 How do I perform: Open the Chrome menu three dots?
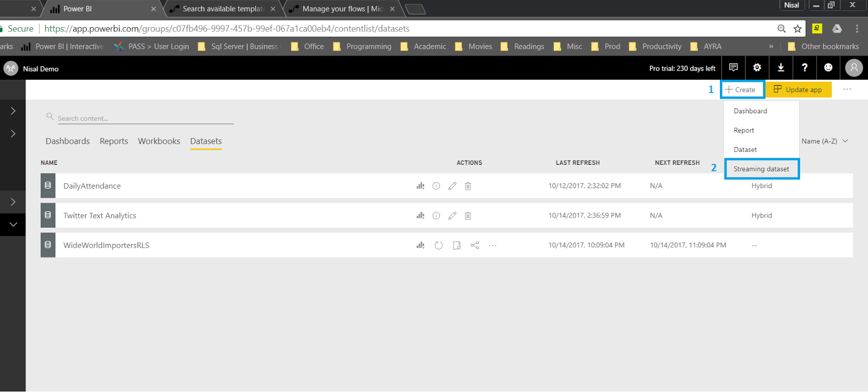point(857,29)
